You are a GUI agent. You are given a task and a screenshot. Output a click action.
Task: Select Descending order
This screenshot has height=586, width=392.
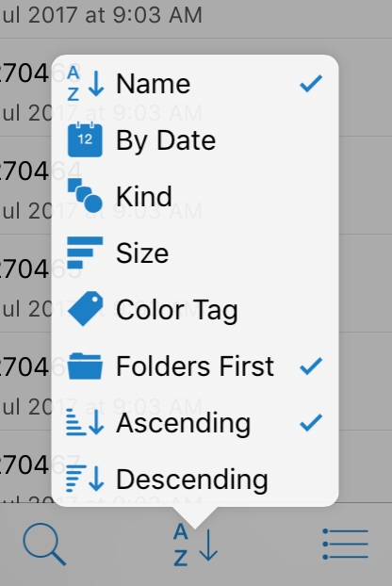coord(195,480)
